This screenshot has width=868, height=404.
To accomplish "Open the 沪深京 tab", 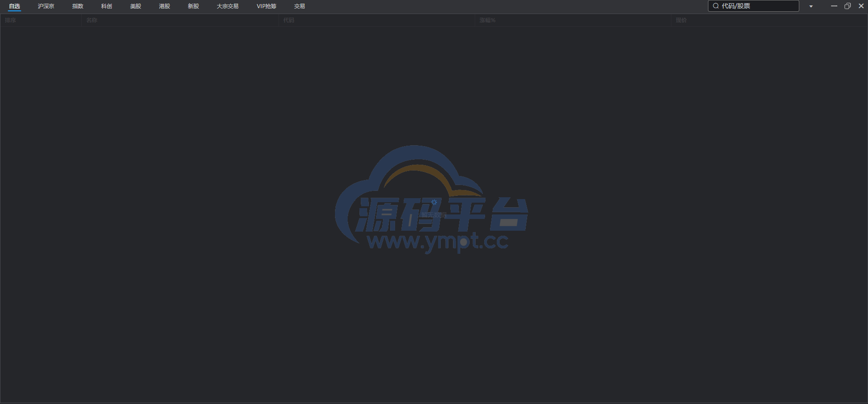I will click(x=46, y=6).
